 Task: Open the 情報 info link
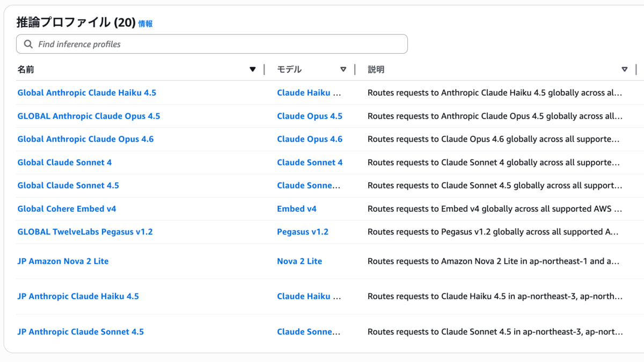(145, 24)
